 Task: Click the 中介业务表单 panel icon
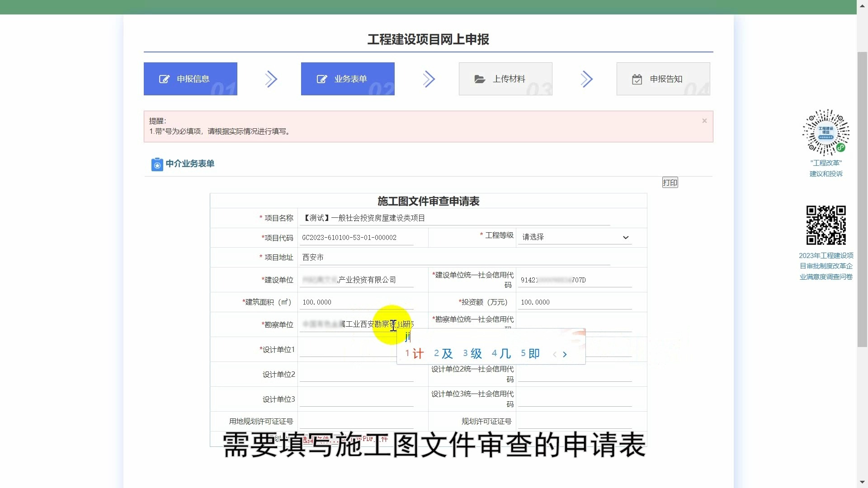click(x=156, y=163)
